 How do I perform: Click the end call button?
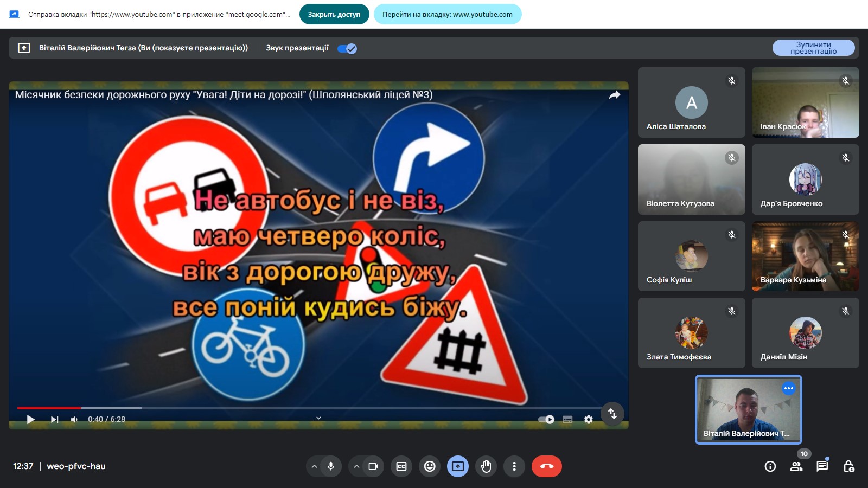546,466
